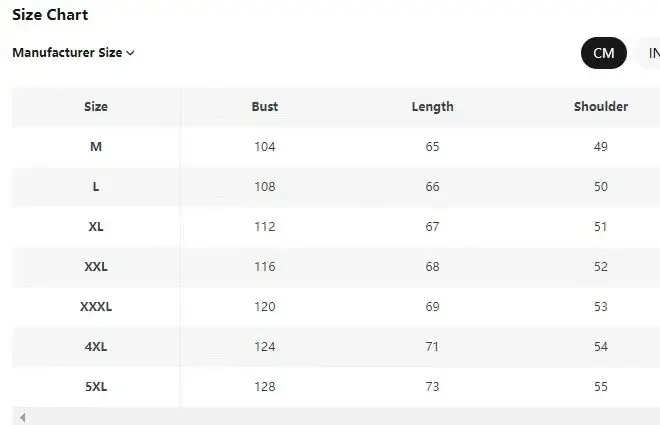Switch units to inches
Viewport: 660px width, 425px height.
tap(650, 53)
